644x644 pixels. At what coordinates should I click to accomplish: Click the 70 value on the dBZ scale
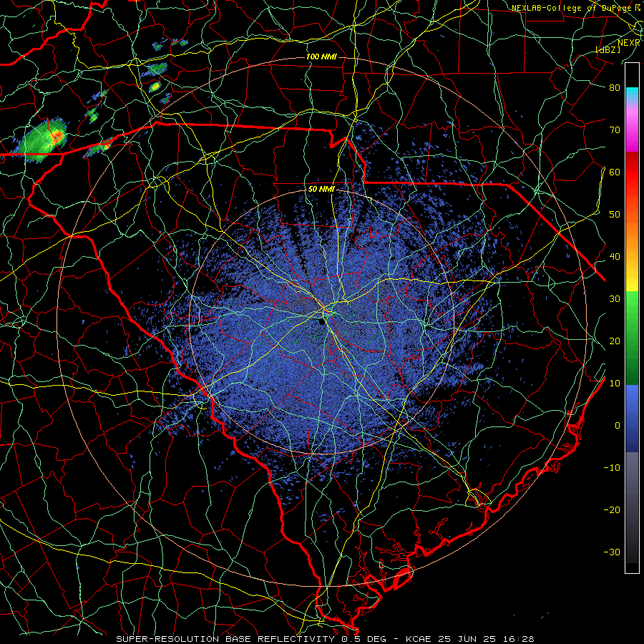click(615, 130)
